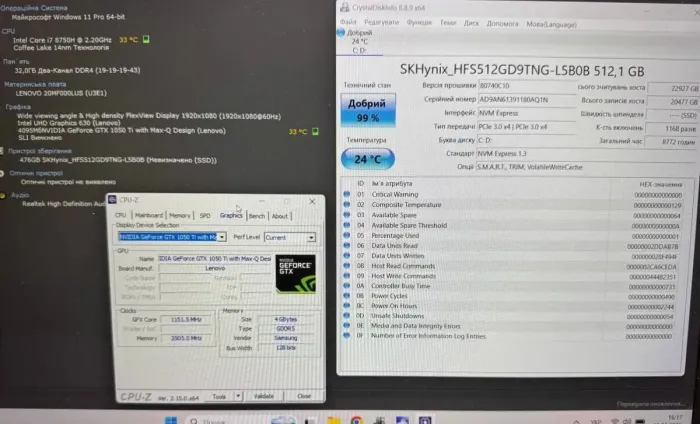Click the CPU-Z title bar app icon
This screenshot has width=700, height=424.
112,200
